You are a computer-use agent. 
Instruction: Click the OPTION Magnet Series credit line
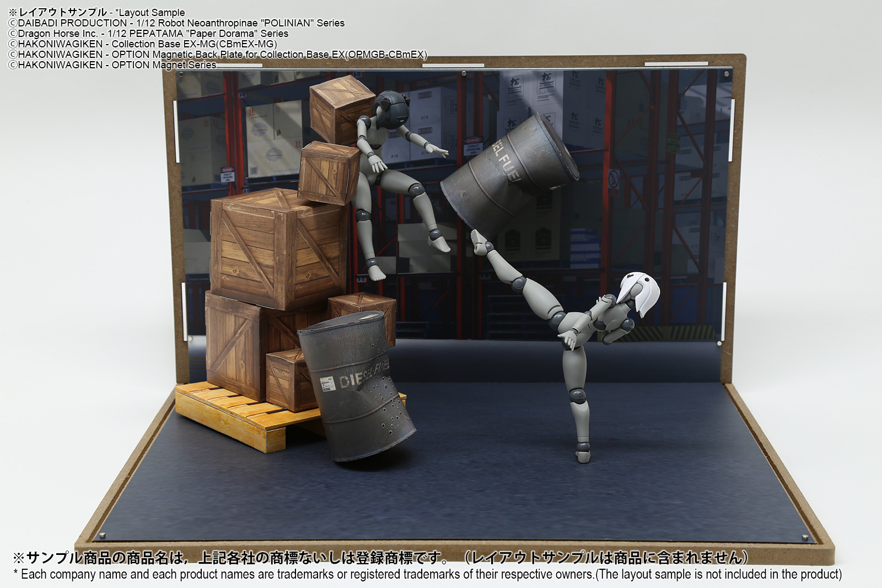click(112, 64)
